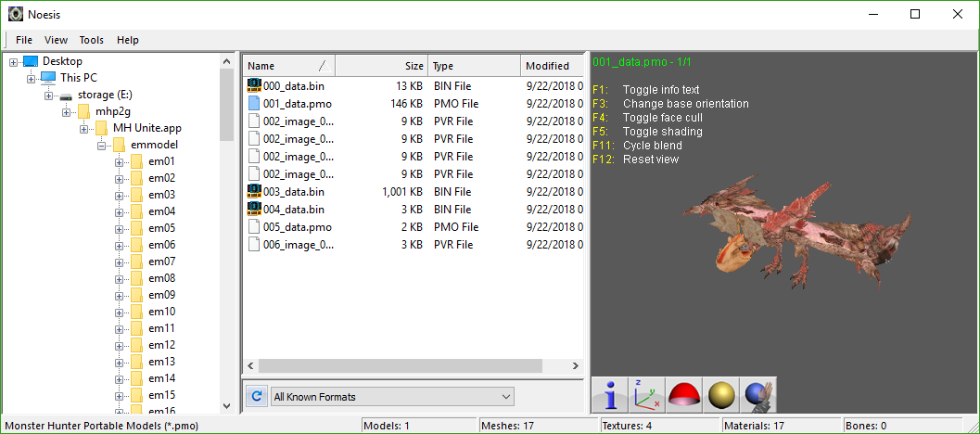
Task: Toggle the XYZ axes display icon
Action: (x=647, y=395)
